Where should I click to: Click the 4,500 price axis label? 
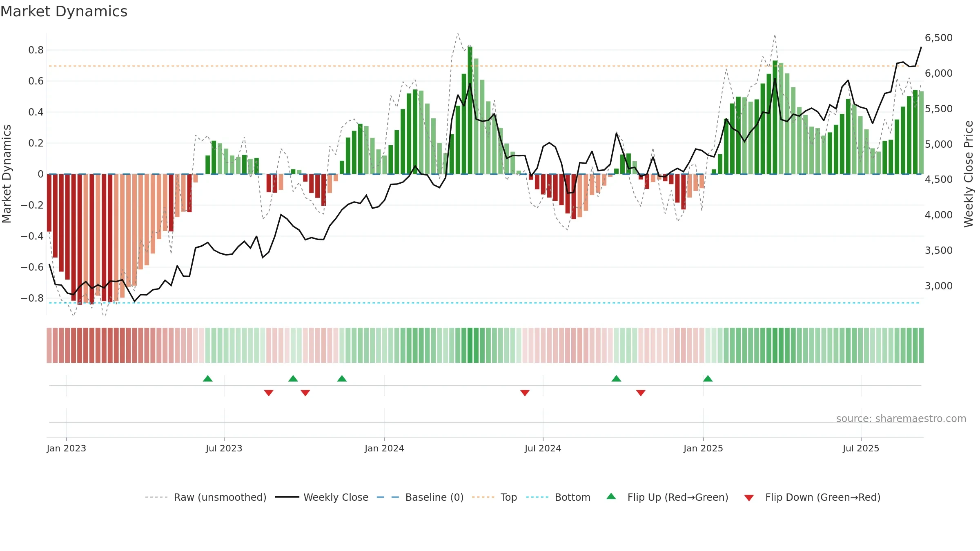coord(939,180)
